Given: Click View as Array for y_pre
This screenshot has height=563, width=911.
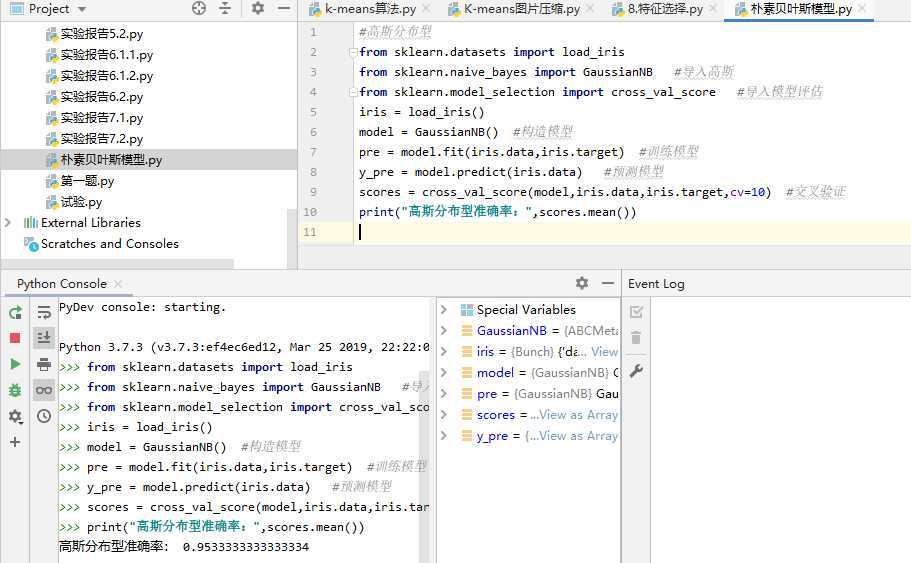Looking at the screenshot, I should (579, 435).
